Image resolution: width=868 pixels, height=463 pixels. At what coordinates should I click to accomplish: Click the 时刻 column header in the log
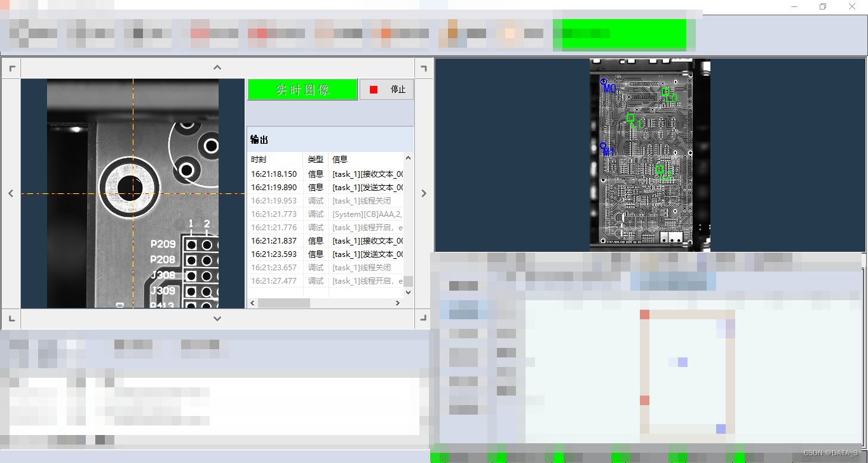tap(258, 159)
